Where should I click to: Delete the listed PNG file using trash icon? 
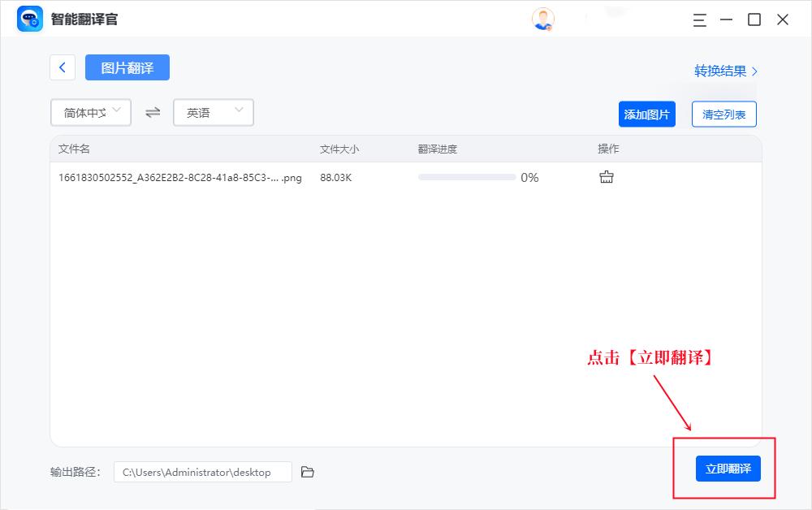(x=606, y=176)
